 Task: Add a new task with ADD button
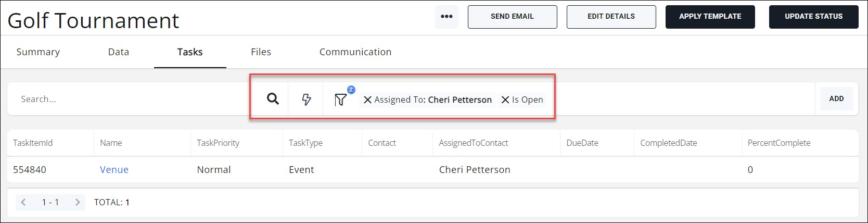(836, 99)
